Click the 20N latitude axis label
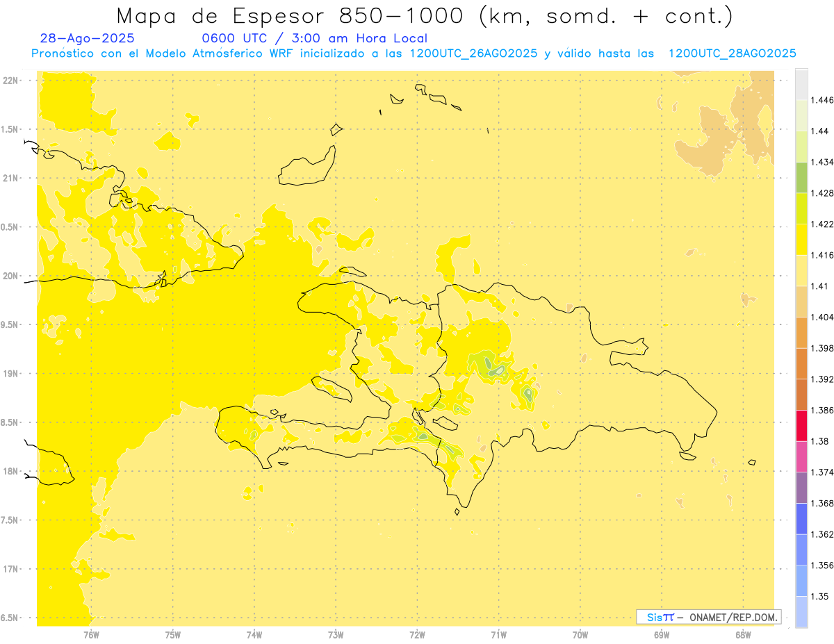The width and height of the screenshot is (834, 644). point(10,276)
